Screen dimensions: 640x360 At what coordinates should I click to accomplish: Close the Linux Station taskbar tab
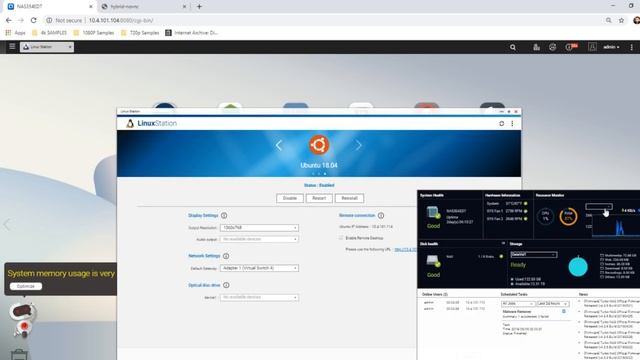[x=70, y=47]
